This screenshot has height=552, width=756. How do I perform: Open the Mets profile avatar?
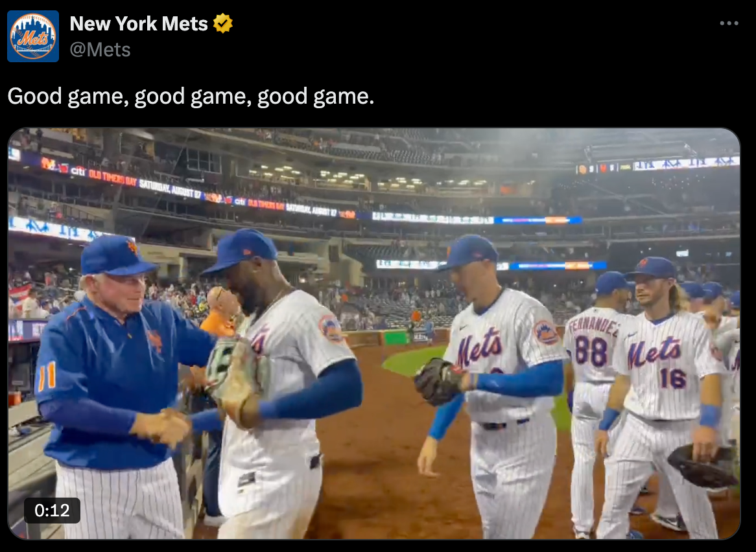pos(33,36)
